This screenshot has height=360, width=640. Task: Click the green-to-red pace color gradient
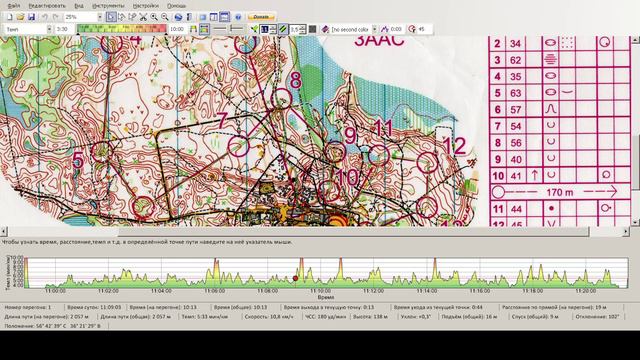point(122,29)
